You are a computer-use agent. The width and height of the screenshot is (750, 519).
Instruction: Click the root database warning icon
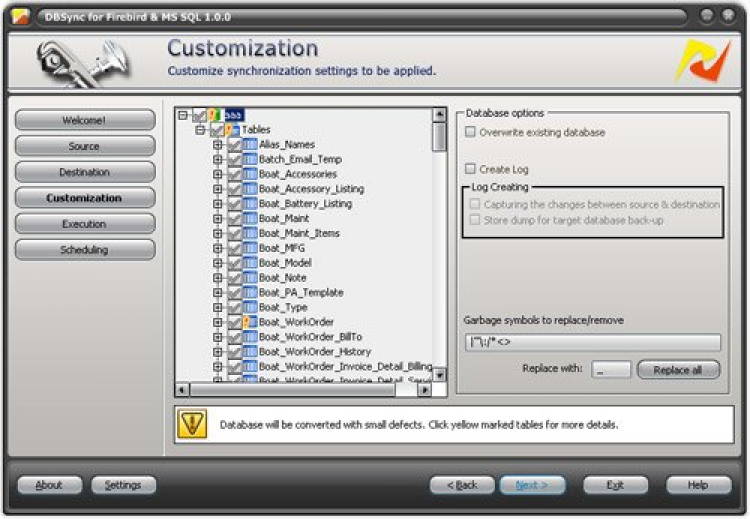[215, 115]
